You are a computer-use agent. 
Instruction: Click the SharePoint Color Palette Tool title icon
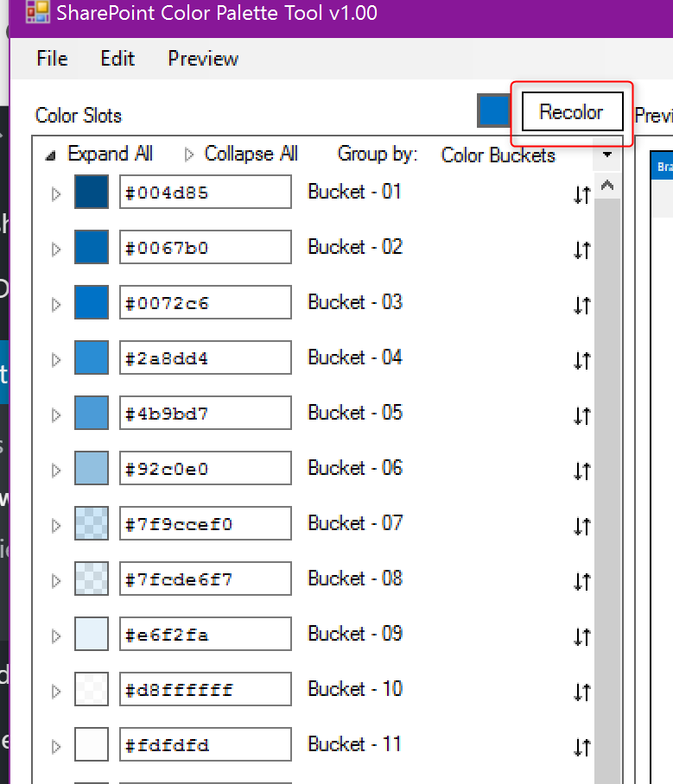coord(37,12)
